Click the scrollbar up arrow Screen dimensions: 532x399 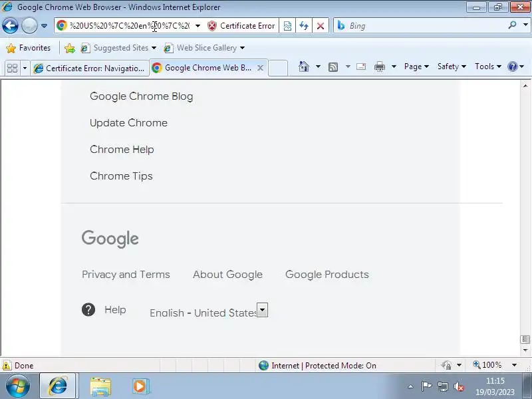tap(525, 86)
